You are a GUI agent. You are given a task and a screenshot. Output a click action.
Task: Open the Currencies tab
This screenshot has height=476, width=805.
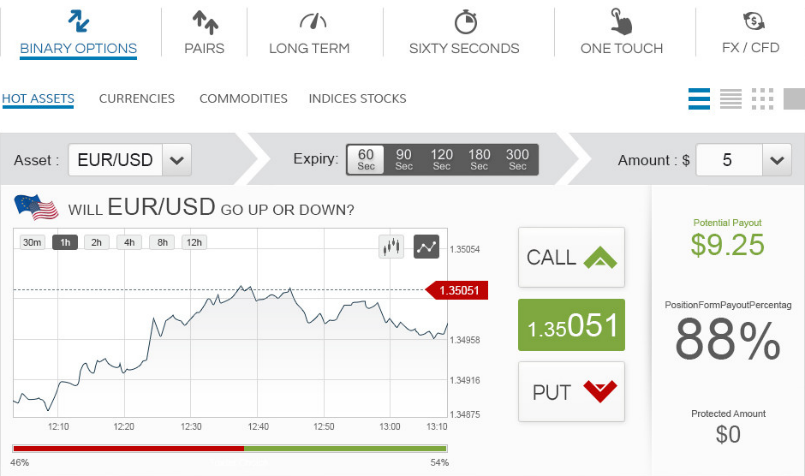pos(137,99)
